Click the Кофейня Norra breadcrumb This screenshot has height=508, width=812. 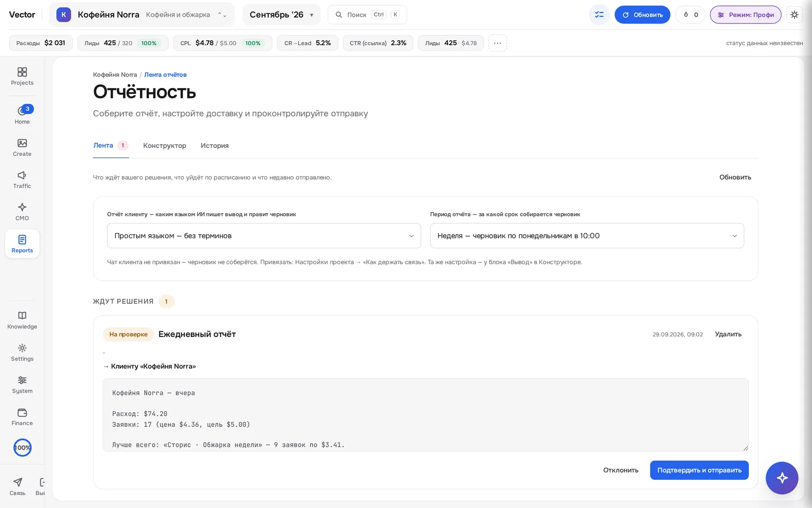[115, 75]
